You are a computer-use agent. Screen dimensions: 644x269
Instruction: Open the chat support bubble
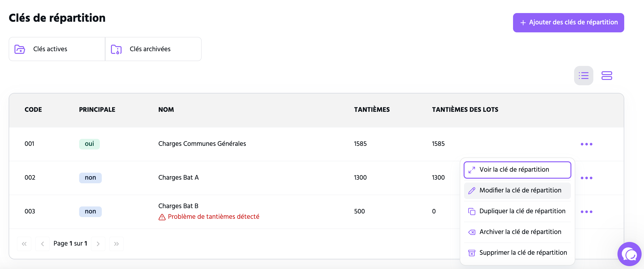(629, 254)
